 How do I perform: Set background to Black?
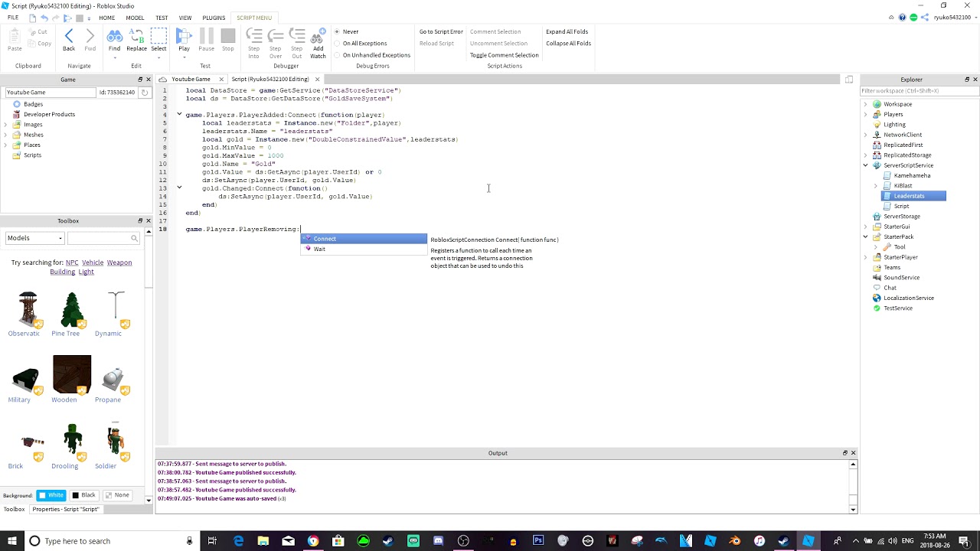(x=84, y=495)
